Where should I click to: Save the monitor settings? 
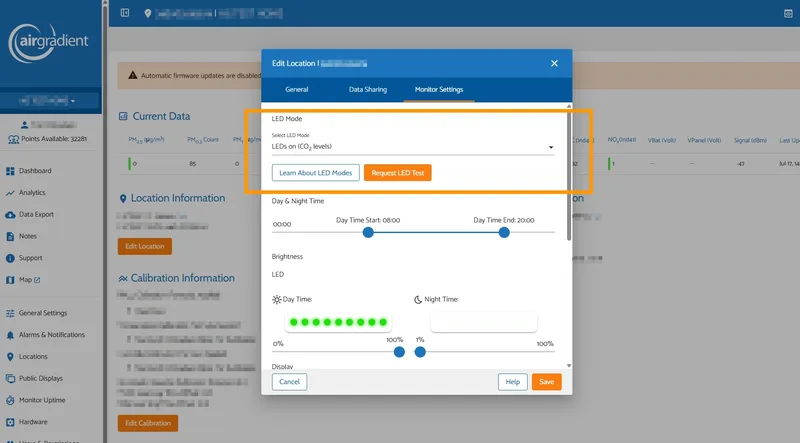pos(546,382)
